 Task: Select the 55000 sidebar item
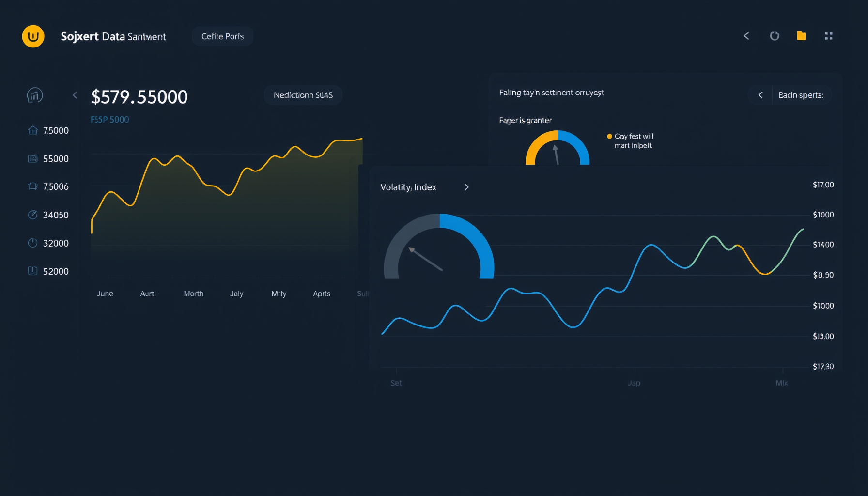click(x=48, y=159)
